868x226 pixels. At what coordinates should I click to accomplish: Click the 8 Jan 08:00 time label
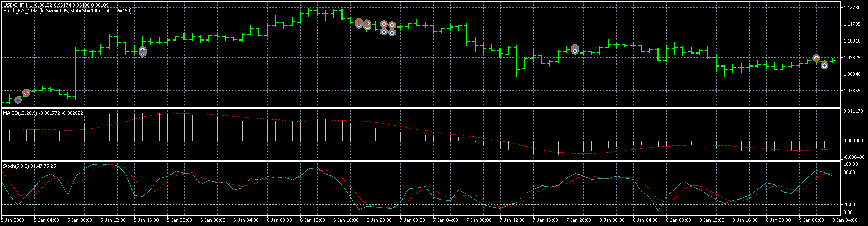(x=679, y=220)
